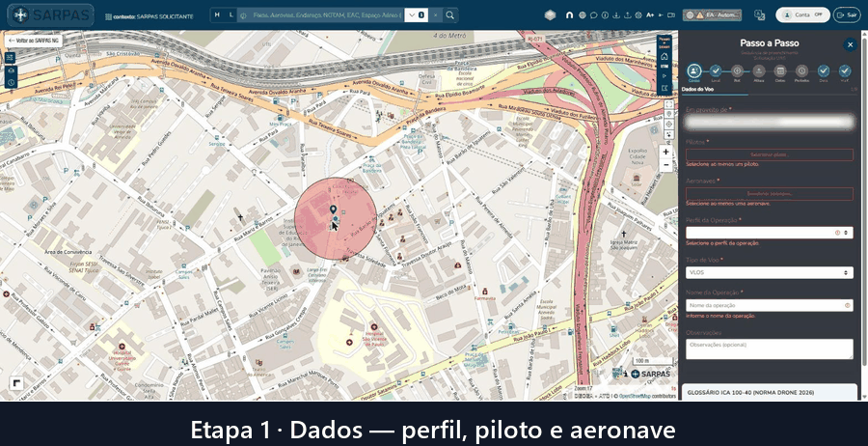The height and width of the screenshot is (446, 868).
Task: Toggle the Conta CPF account switch
Action: point(802,14)
